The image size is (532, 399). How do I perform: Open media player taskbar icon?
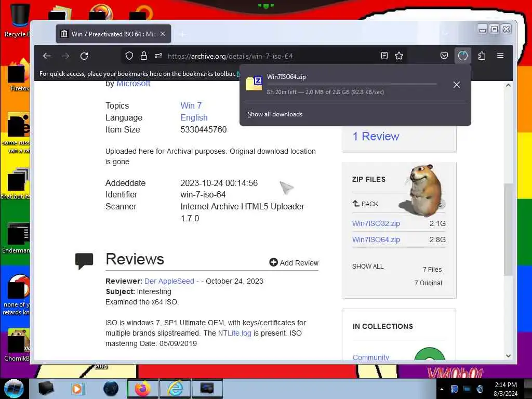coord(77,389)
